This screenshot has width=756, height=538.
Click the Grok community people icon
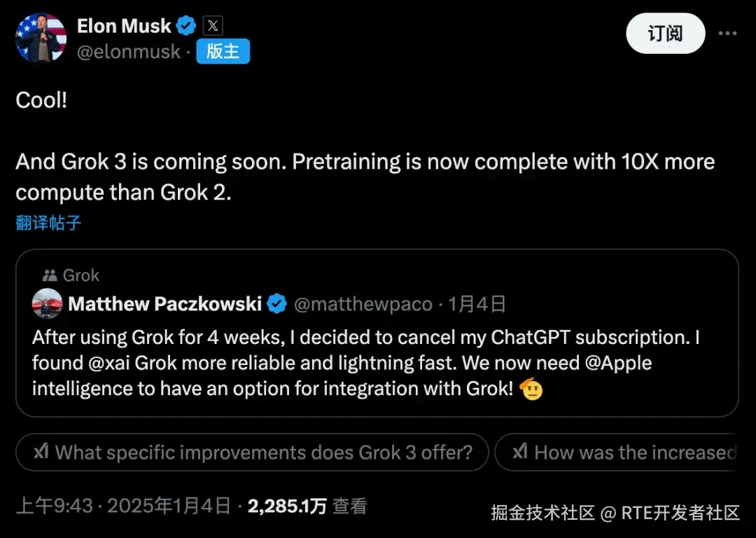[x=50, y=275]
